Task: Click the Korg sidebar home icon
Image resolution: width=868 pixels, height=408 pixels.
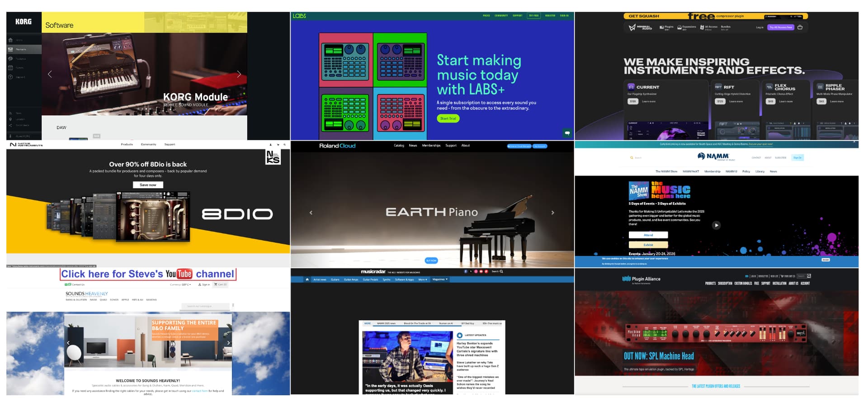Action: [10, 40]
